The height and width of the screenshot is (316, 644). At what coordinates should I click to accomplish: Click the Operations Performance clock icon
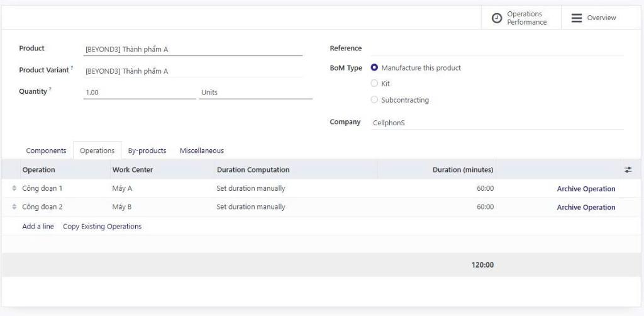(497, 18)
